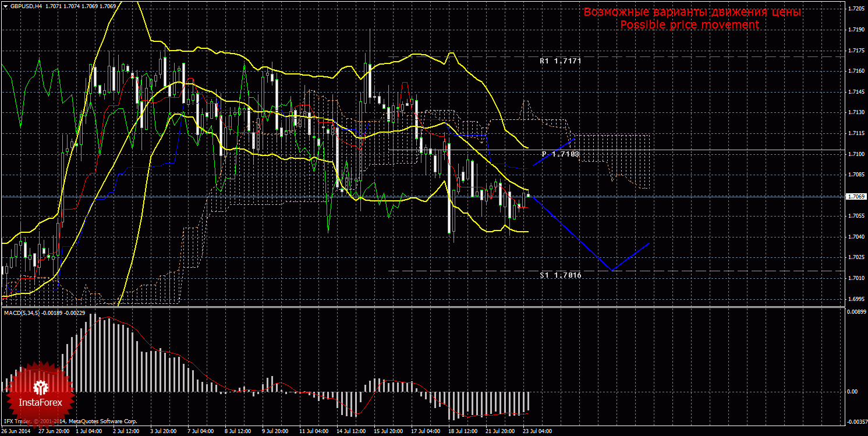868x436 pixels.
Task: Click the red 'Possible price movement' text
Action: coord(689,25)
